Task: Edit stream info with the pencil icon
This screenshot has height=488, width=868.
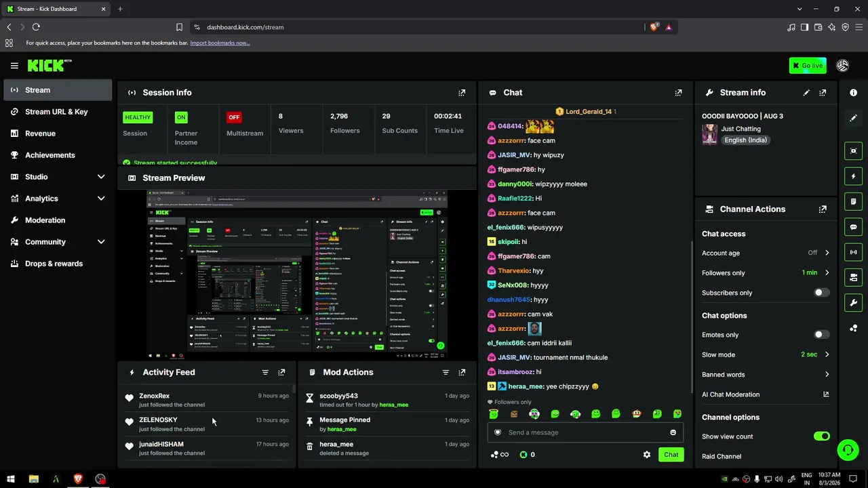Action: [806, 93]
